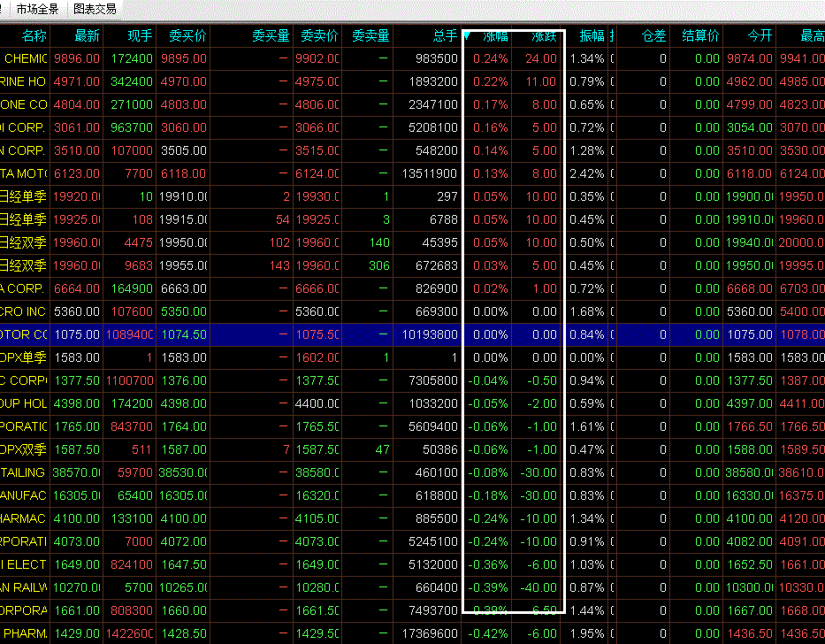The image size is (825, 644).
Task: Sort the table by 名称 column
Action: tap(34, 35)
